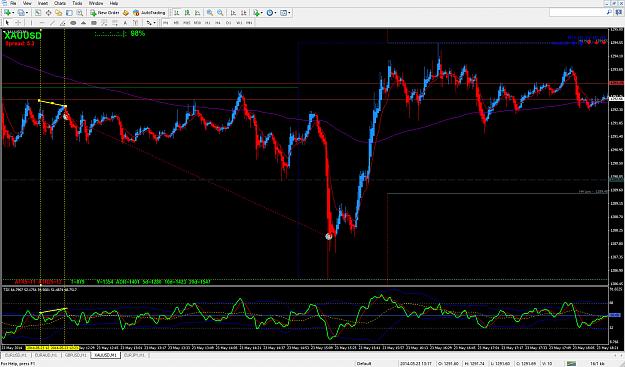This screenshot has height=367, width=625.
Task: Expand the Profiles dropdown arrow
Action: (27, 13)
